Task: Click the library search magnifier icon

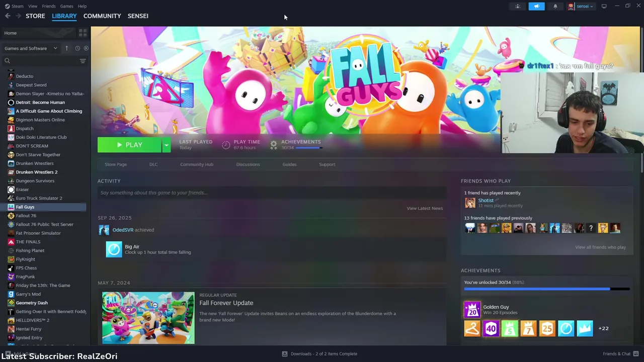Action: coord(7,61)
